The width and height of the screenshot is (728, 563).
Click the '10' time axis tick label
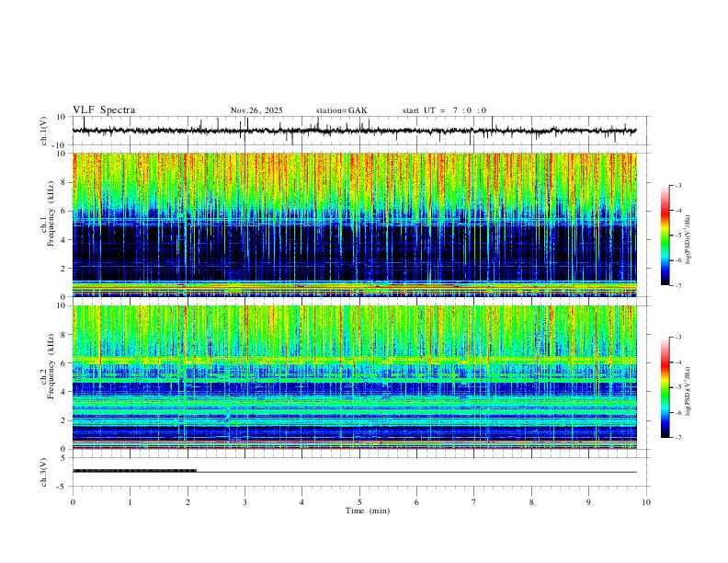click(x=646, y=502)
